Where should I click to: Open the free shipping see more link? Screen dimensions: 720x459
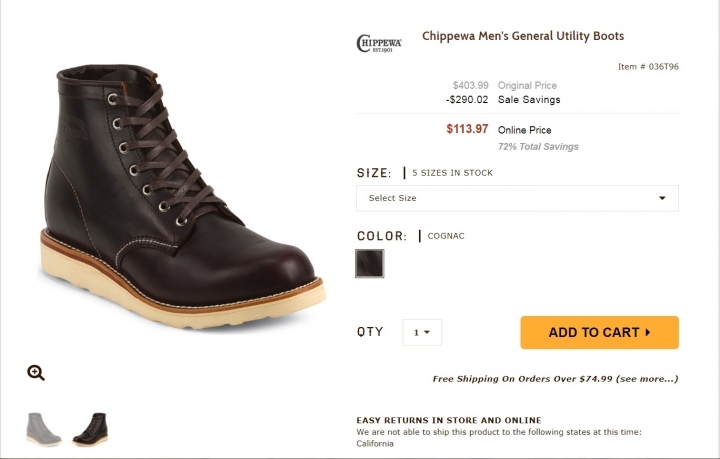pyautogui.click(x=647, y=379)
